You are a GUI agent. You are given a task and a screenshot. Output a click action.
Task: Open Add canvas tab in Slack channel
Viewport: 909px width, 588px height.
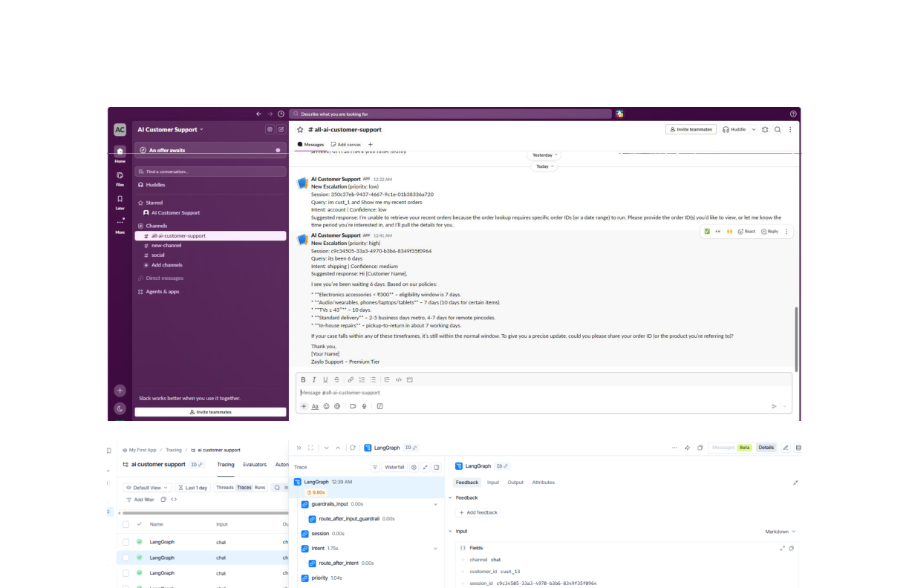tap(345, 144)
